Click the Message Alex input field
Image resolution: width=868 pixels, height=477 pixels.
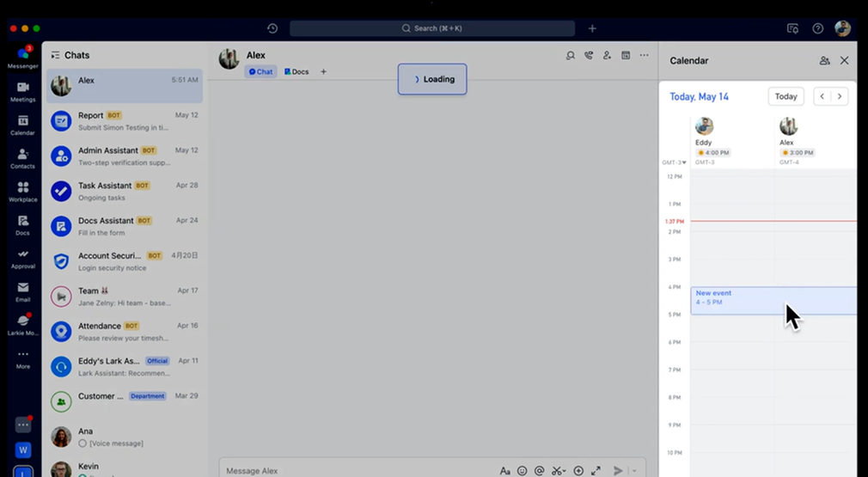pyautogui.click(x=352, y=471)
